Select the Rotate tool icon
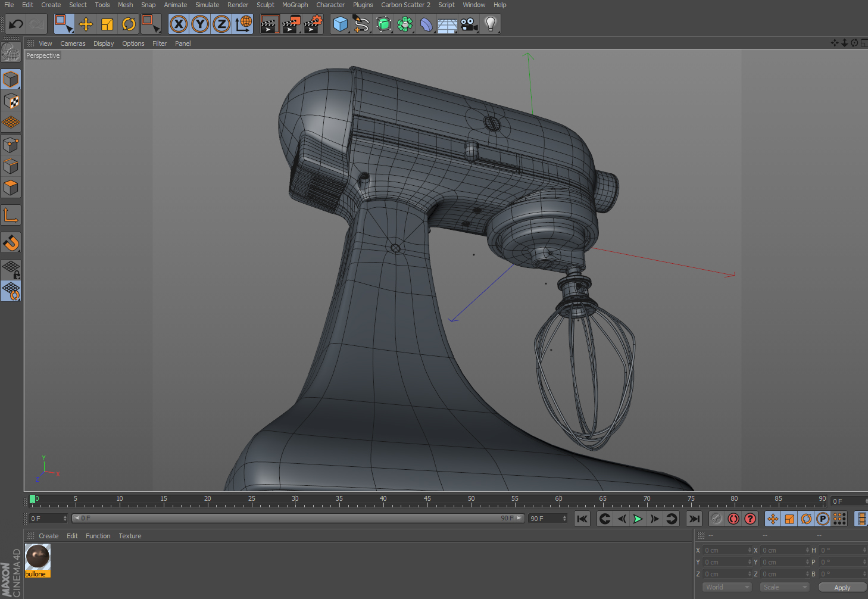The image size is (868, 599). tap(129, 24)
